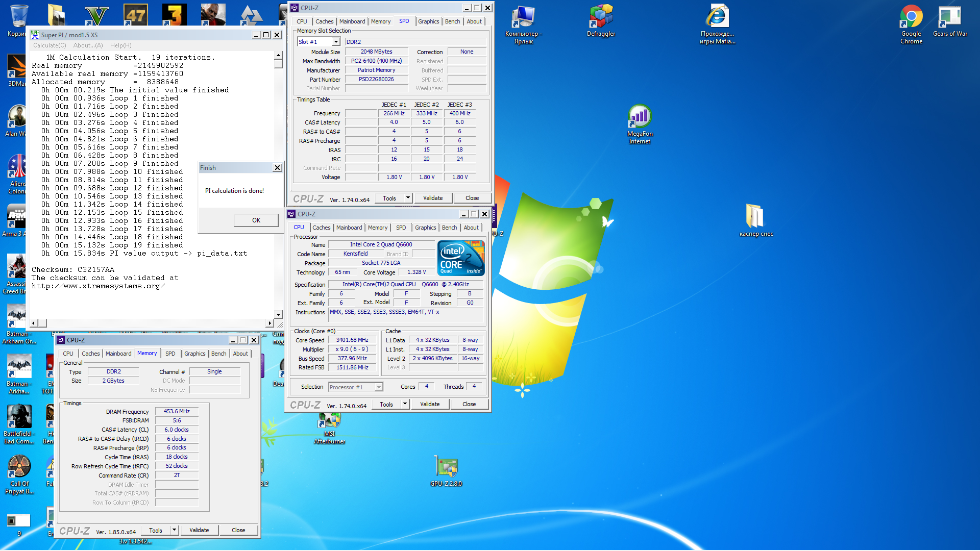
Task: Click Validate in SPD window
Action: (x=433, y=198)
